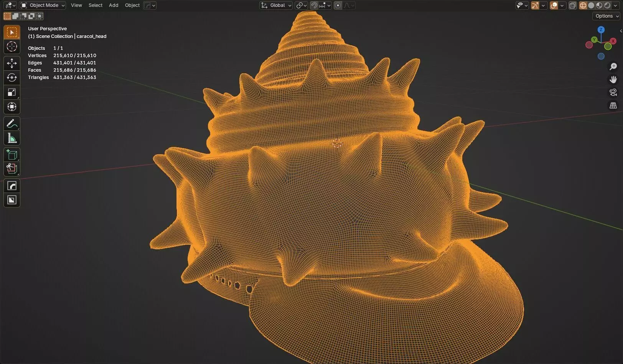Select the Measure tool
This screenshot has height=364, width=623.
pyautogui.click(x=12, y=138)
